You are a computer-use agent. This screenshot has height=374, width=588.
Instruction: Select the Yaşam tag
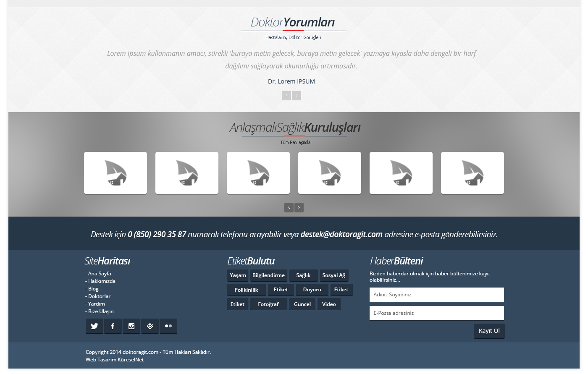(x=238, y=276)
